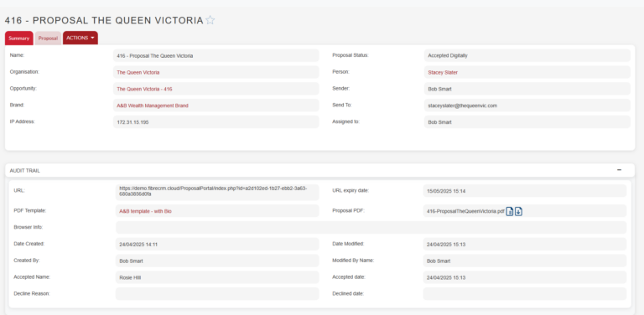644x315 pixels.
Task: Select the Name field value
Action: pyautogui.click(x=216, y=56)
